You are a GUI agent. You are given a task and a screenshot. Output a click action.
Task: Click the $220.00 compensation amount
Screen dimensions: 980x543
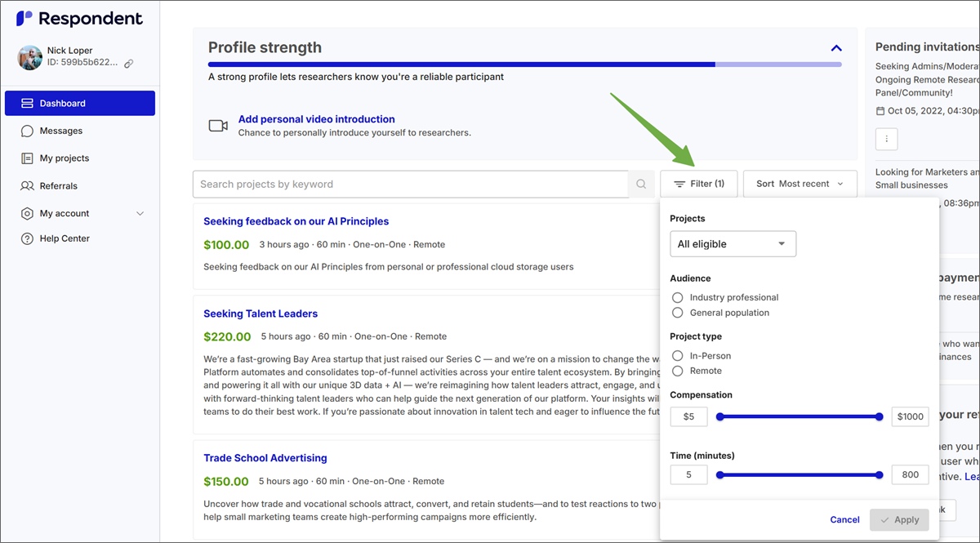(x=227, y=336)
